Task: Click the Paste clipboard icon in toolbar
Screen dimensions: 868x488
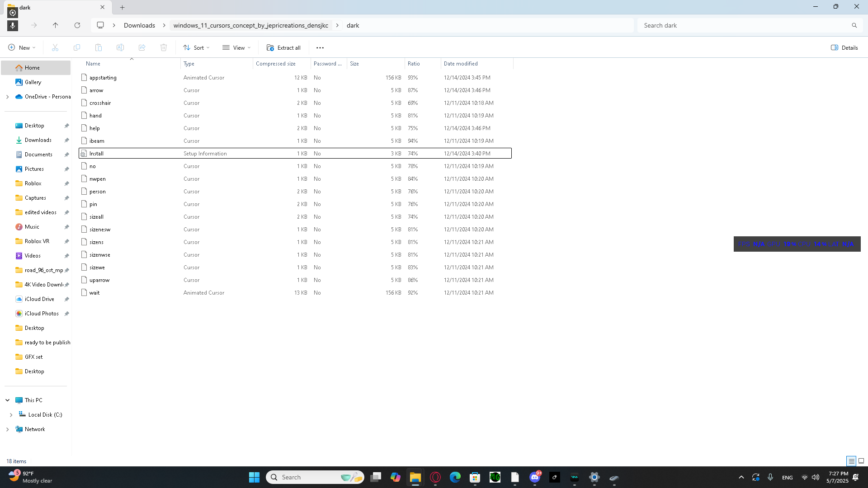Action: (99, 47)
